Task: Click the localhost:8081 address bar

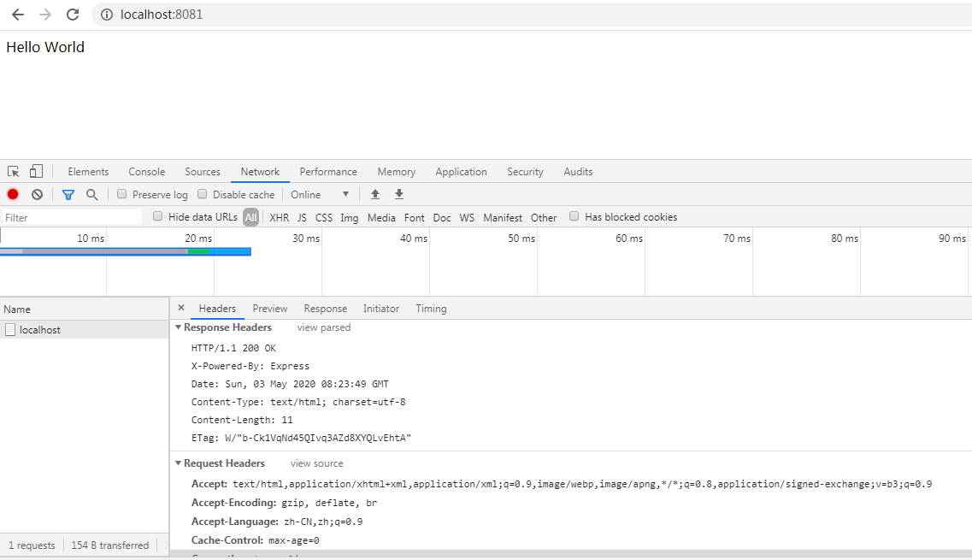Action: pos(533,15)
